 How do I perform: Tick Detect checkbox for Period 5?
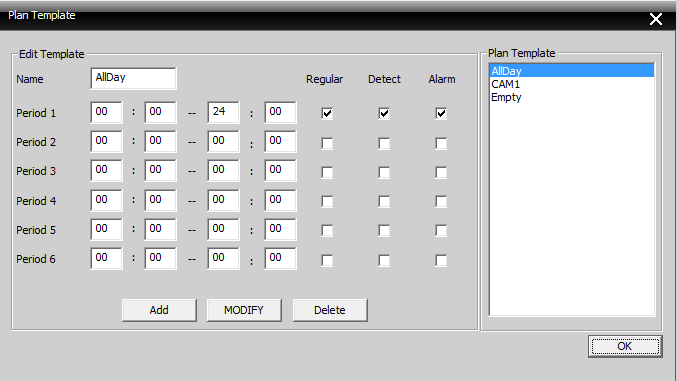384,230
